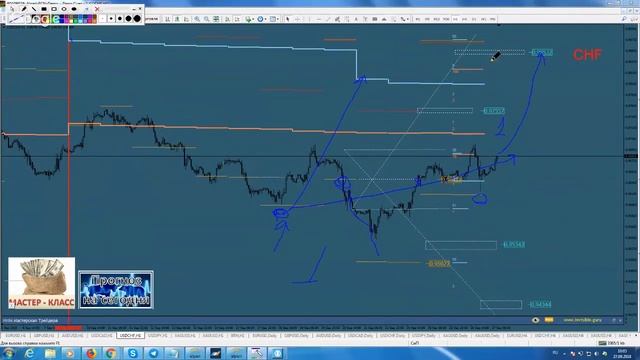The width and height of the screenshot is (640, 360).
Task: Select the filled rectangle tool in drawing palette
Action: tap(44, 9)
